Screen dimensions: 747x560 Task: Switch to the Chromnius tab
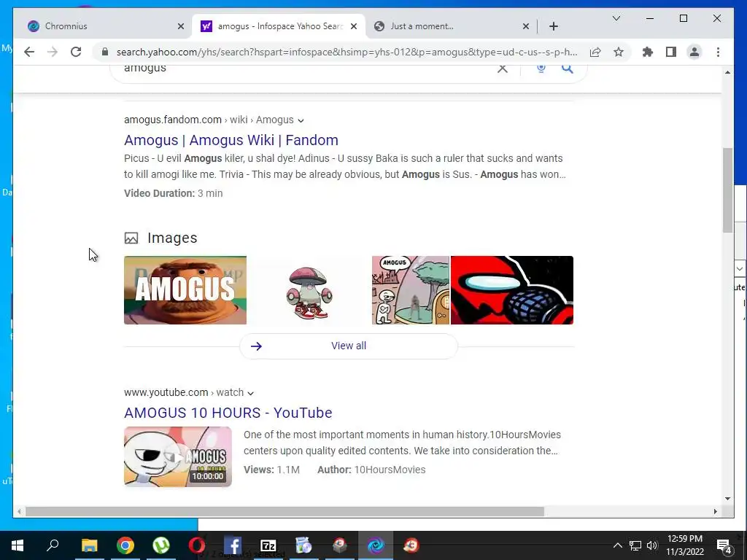point(103,26)
